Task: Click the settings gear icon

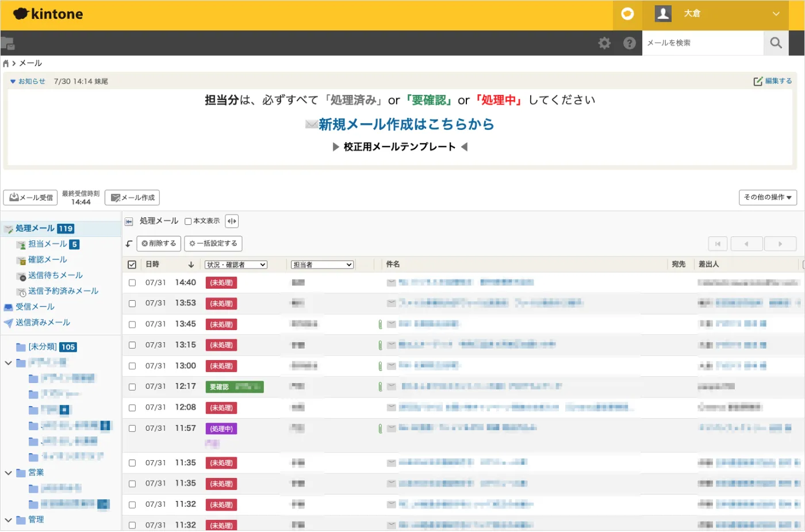Action: (604, 43)
